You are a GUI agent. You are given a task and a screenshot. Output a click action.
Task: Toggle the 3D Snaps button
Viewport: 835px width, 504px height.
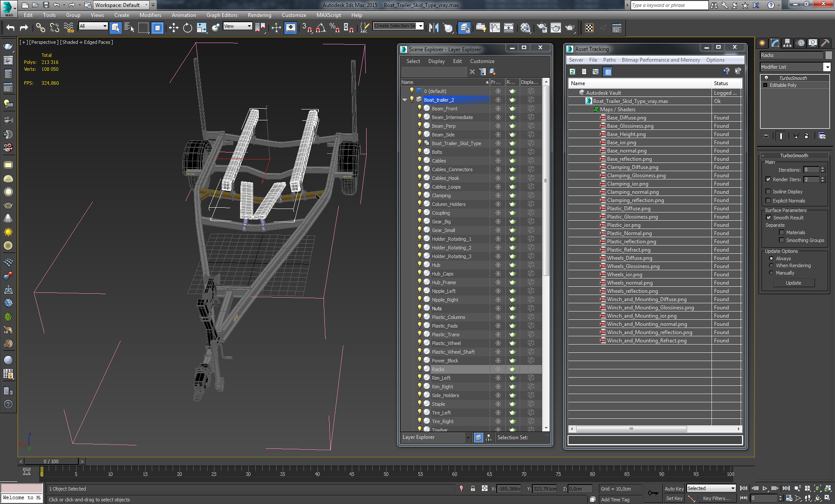307,28
